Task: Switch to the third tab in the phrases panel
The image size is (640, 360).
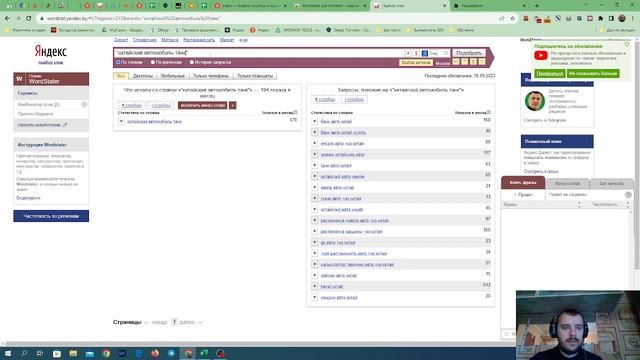Action: pyautogui.click(x=611, y=184)
